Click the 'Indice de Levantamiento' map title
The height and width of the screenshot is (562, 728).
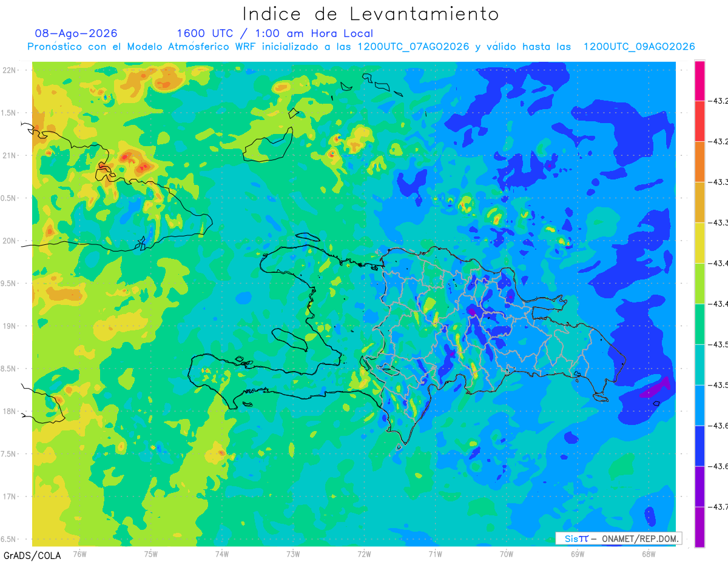click(x=370, y=13)
